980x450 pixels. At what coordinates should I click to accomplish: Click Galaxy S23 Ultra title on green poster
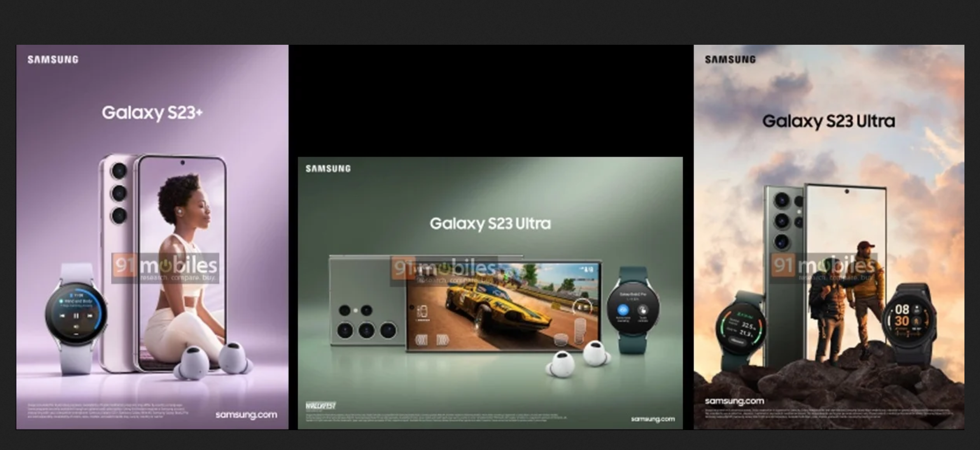[x=490, y=223]
